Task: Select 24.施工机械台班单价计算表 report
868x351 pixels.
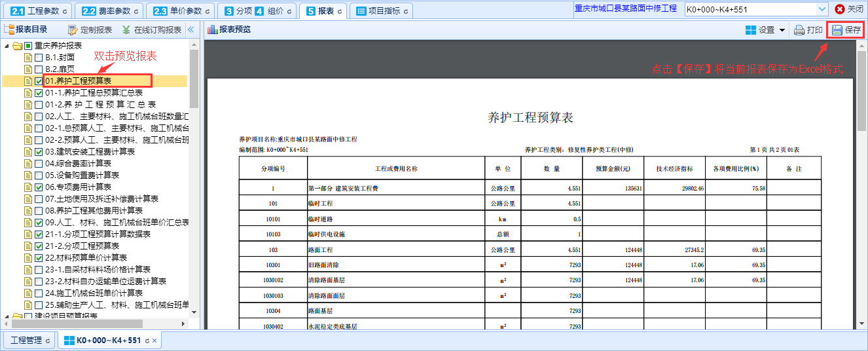Action: [x=94, y=293]
